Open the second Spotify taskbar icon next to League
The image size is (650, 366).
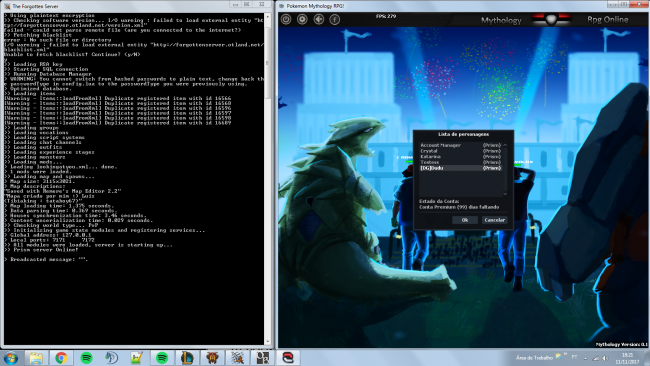pos(162,358)
